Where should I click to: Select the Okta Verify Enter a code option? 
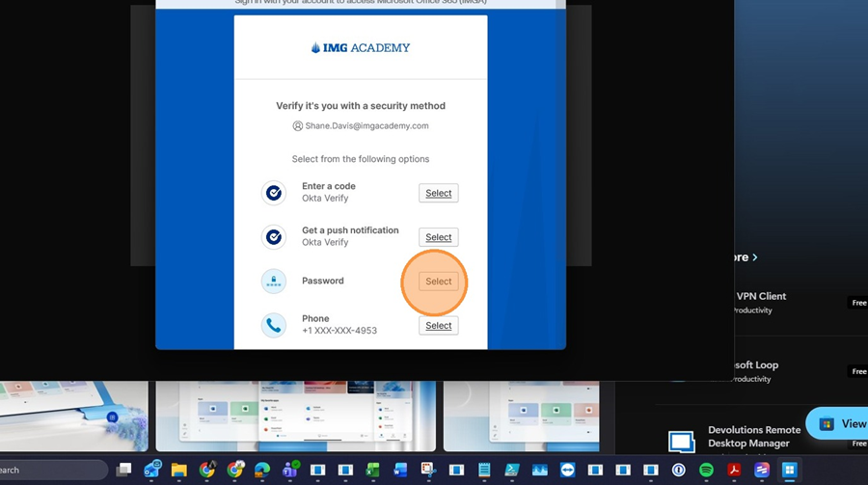point(438,193)
